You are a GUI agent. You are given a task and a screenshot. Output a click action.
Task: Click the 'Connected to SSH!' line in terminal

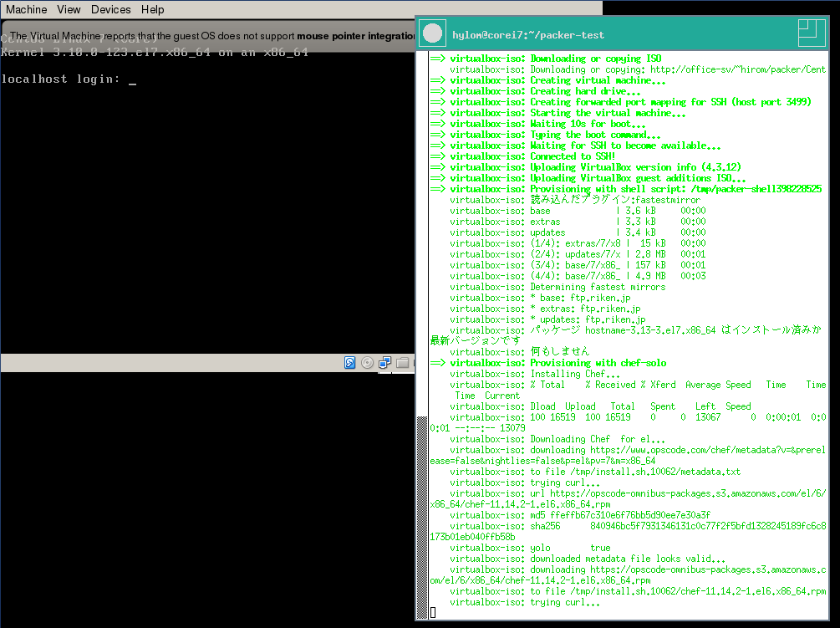coord(523,156)
